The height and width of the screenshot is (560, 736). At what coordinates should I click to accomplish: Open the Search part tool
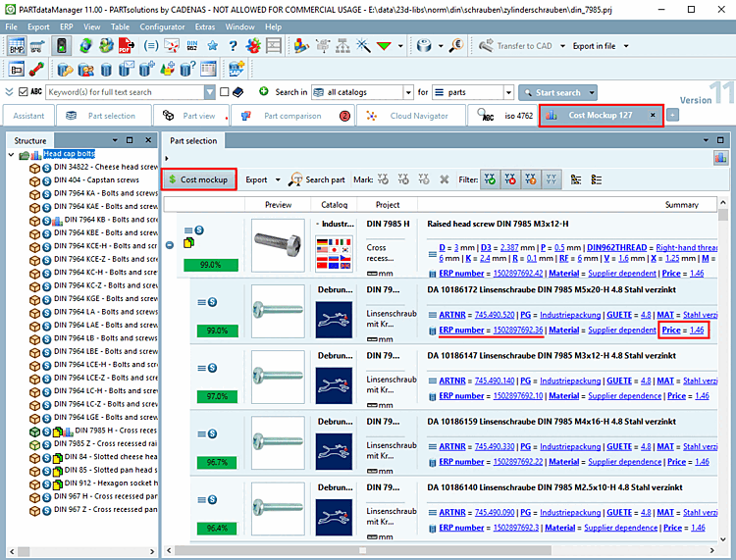[318, 179]
